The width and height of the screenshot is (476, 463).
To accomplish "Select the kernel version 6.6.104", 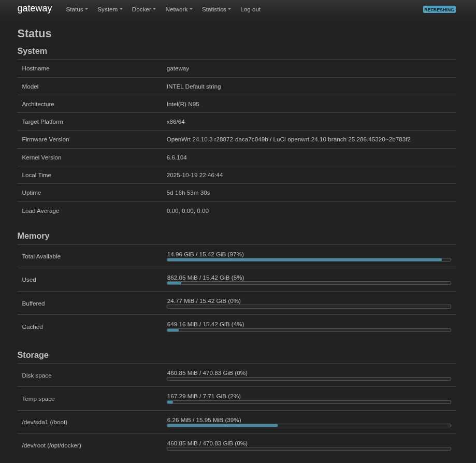I will pyautogui.click(x=177, y=157).
